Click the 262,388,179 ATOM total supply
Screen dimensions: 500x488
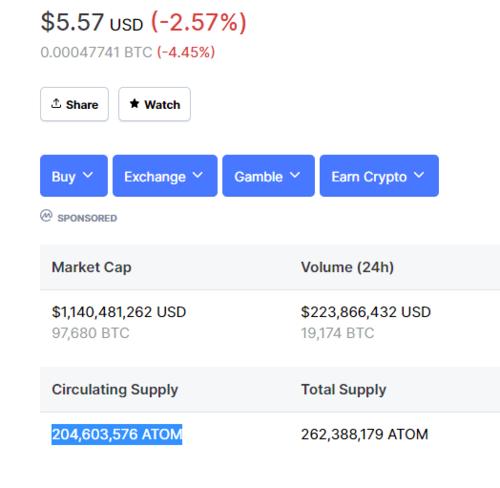pos(365,434)
